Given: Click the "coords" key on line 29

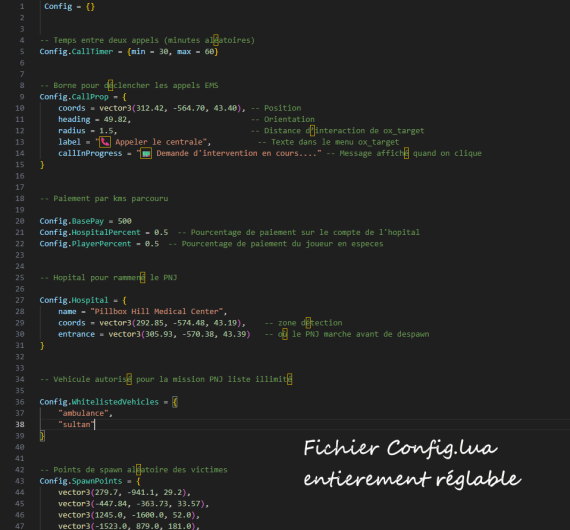Looking at the screenshot, I should point(72,323).
